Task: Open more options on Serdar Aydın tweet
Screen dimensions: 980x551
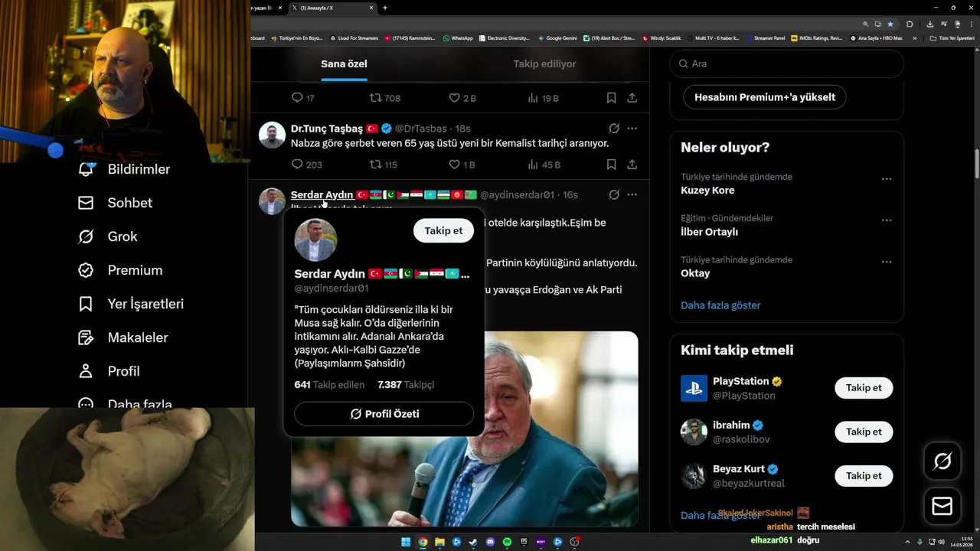Action: [632, 195]
